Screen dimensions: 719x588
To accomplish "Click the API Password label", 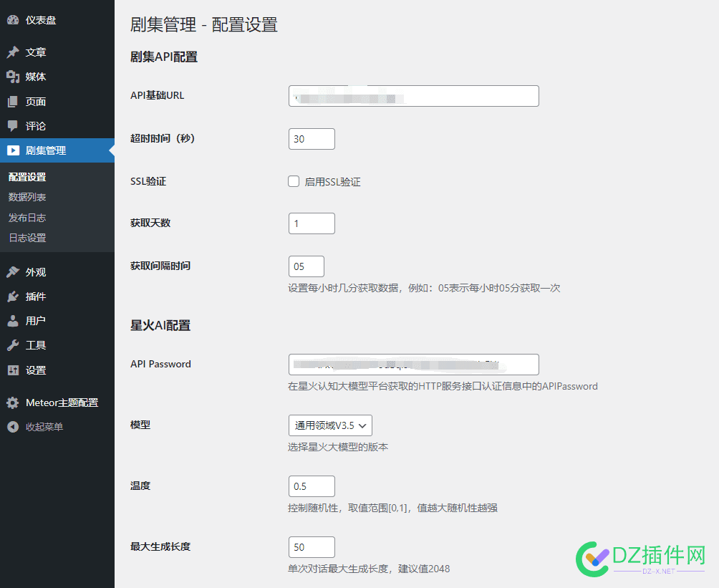I will (160, 364).
